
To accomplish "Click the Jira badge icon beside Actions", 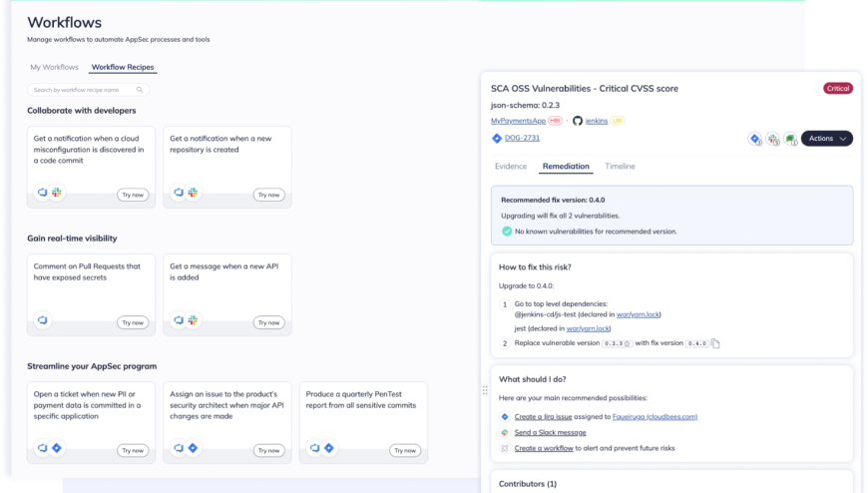I will pyautogui.click(x=755, y=139).
